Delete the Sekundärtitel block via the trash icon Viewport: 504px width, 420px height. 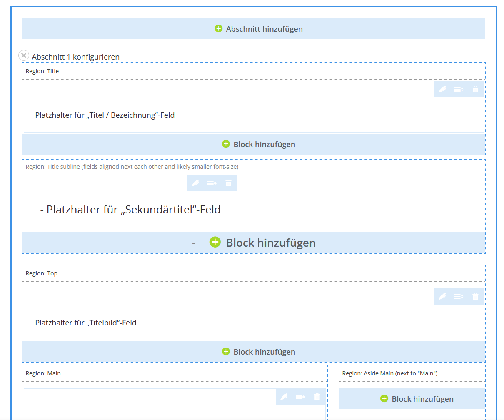click(228, 183)
